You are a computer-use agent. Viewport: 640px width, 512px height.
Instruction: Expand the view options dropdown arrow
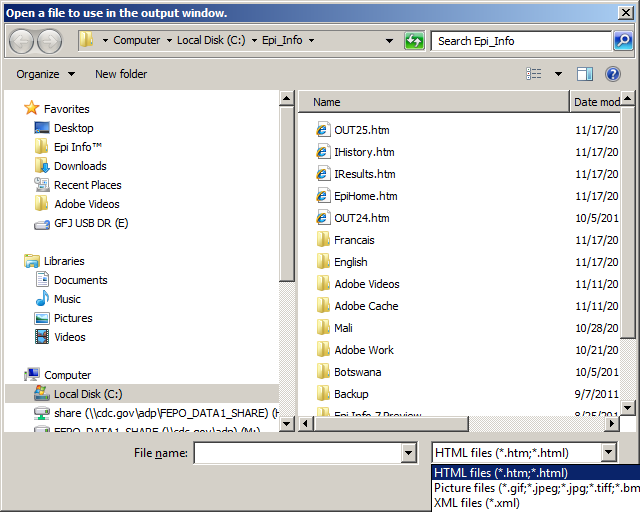pyautogui.click(x=558, y=74)
